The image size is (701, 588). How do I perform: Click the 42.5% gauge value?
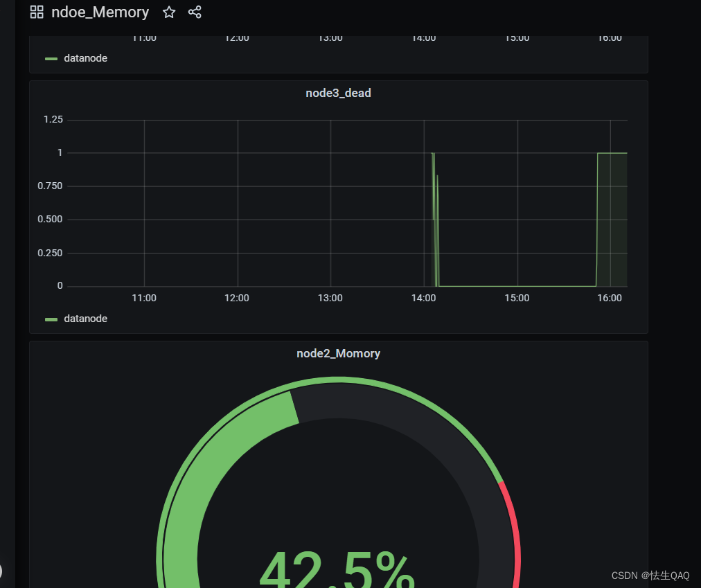pyautogui.click(x=337, y=569)
